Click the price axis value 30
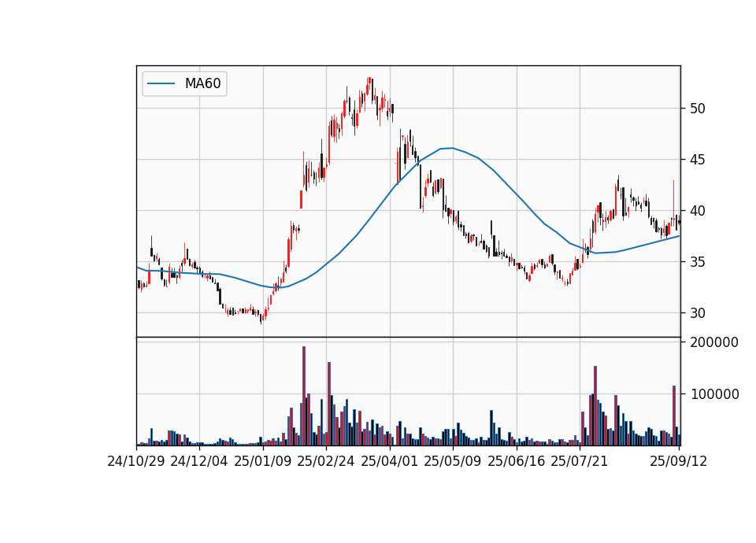Viewport: 756px width, 543px height. click(x=698, y=313)
